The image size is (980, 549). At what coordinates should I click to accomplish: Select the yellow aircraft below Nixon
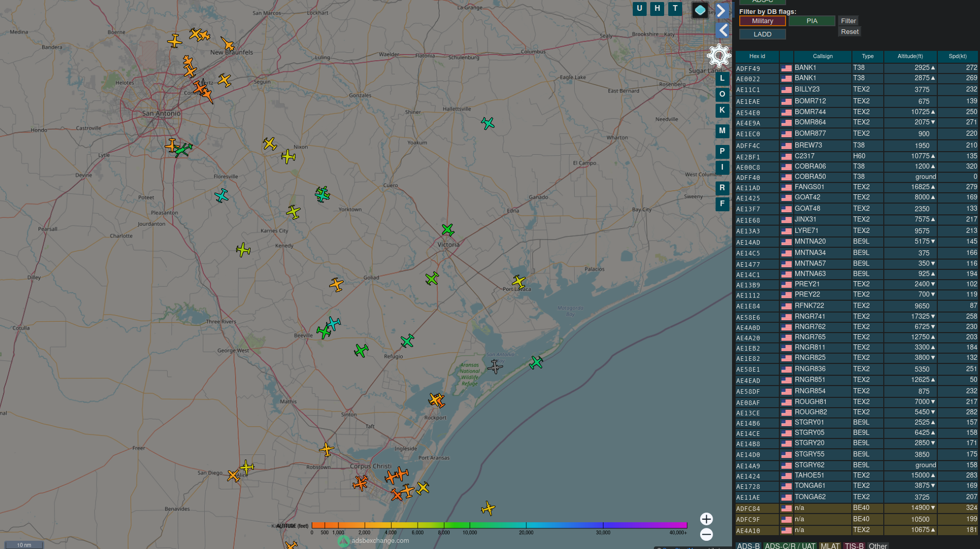[x=289, y=156]
